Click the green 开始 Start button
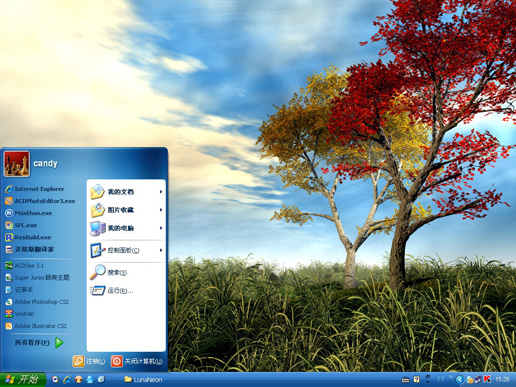 tap(23, 379)
